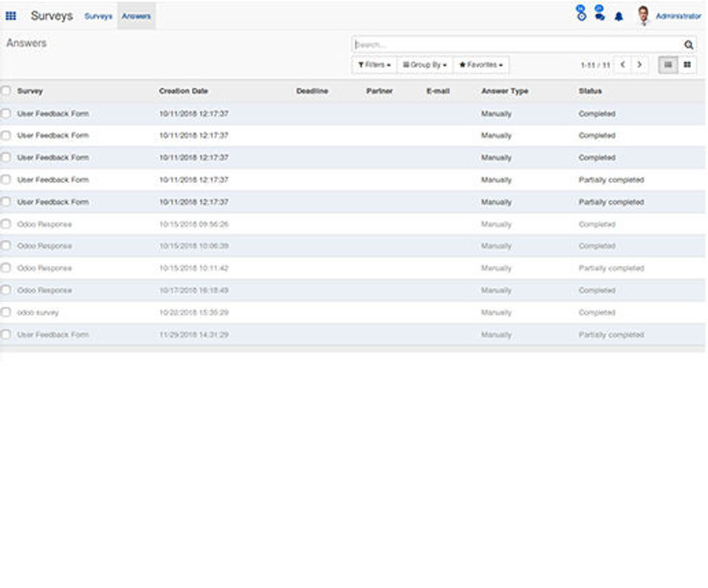
Task: Check the first User Feedback Form row checkbox
Action: coord(6,114)
